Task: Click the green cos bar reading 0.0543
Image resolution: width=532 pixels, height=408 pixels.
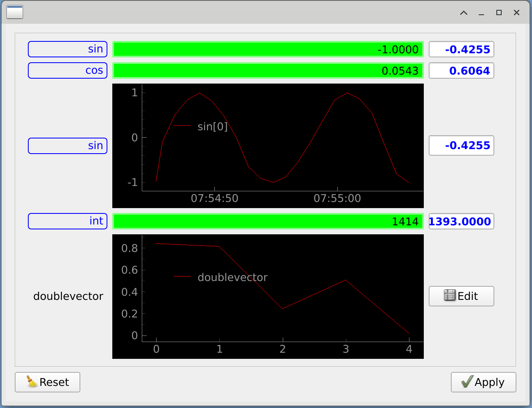Action: [x=268, y=70]
